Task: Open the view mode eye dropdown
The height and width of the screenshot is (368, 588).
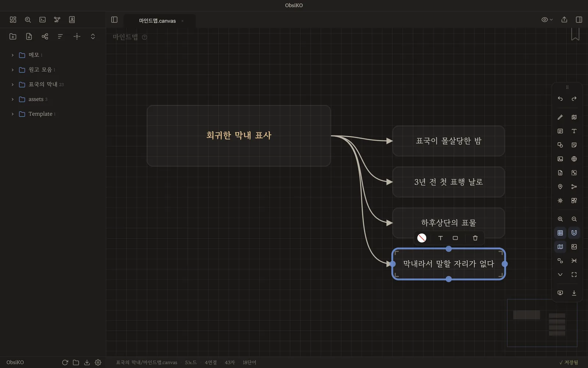Action: click(547, 20)
